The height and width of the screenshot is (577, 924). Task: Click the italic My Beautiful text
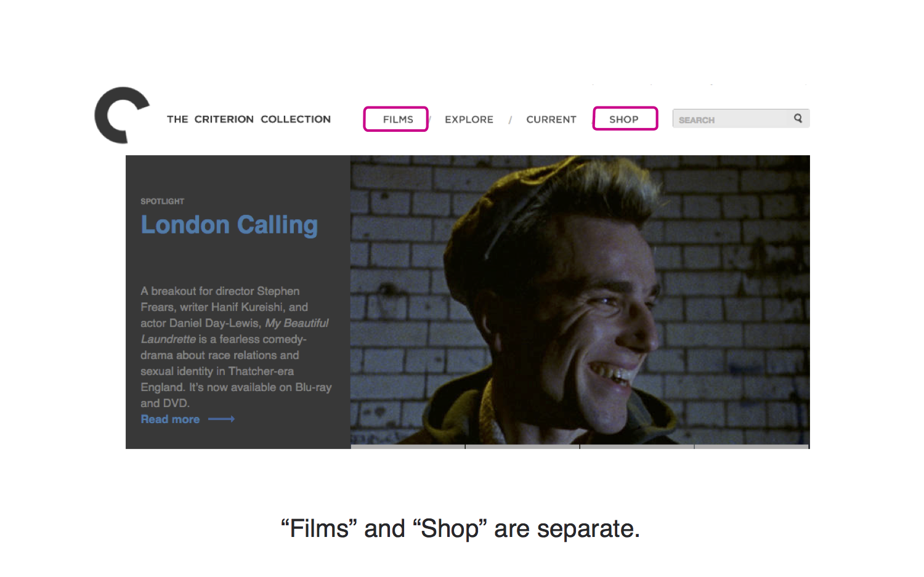click(297, 323)
